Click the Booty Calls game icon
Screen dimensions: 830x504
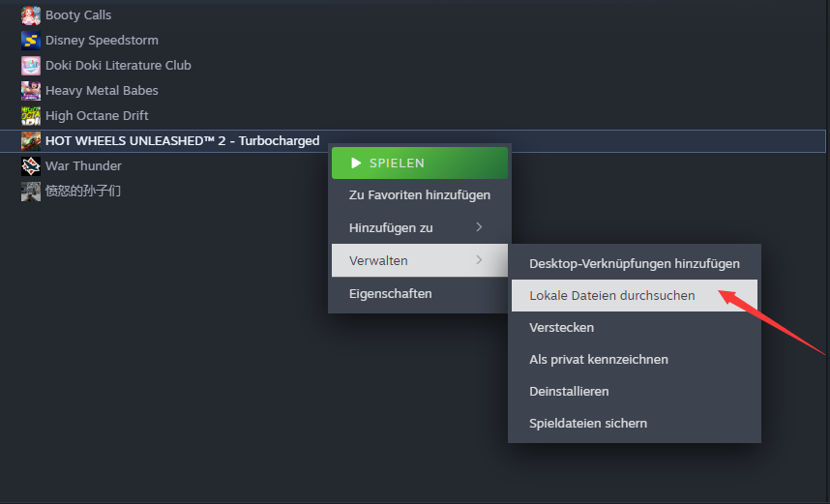click(31, 15)
